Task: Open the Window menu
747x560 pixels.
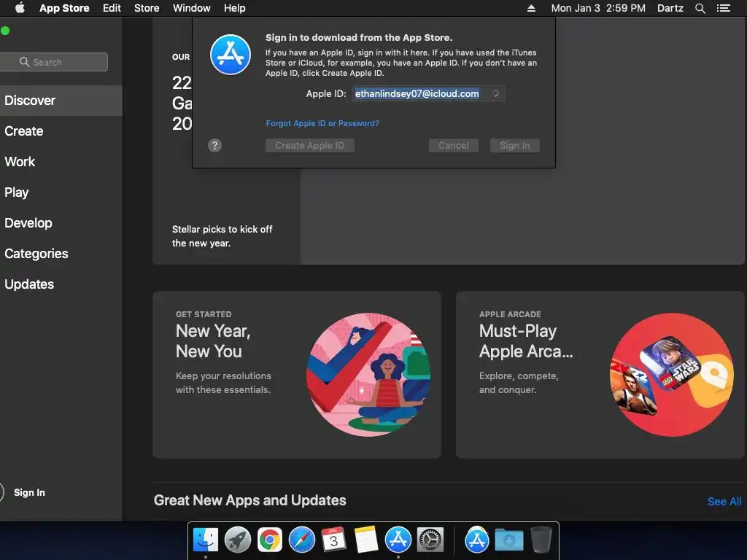Action: pos(192,8)
